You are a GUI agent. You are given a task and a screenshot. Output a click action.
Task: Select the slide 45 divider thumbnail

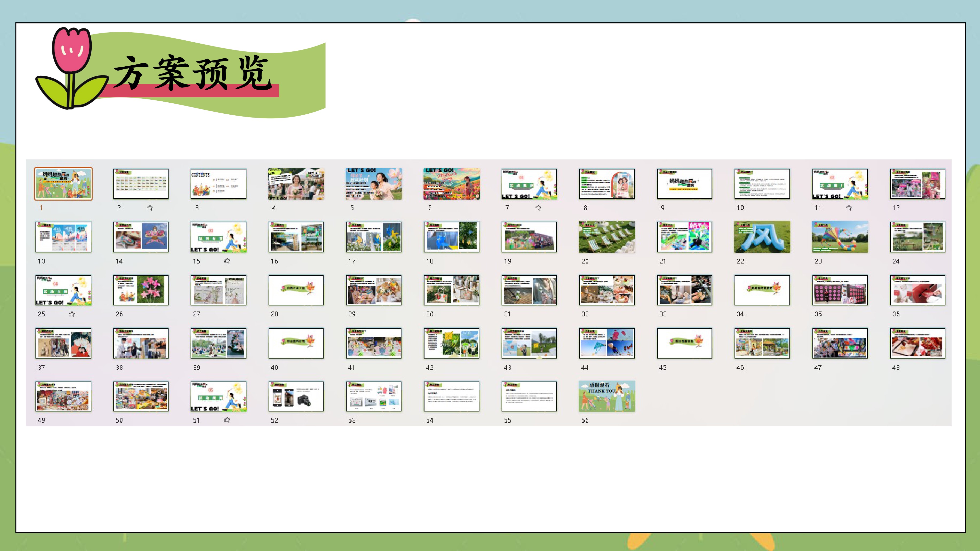(x=684, y=343)
